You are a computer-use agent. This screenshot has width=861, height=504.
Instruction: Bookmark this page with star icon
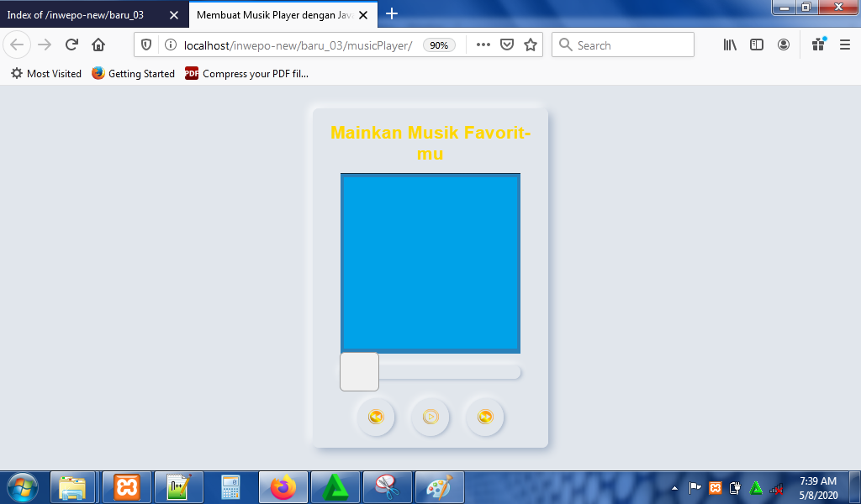[531, 45]
